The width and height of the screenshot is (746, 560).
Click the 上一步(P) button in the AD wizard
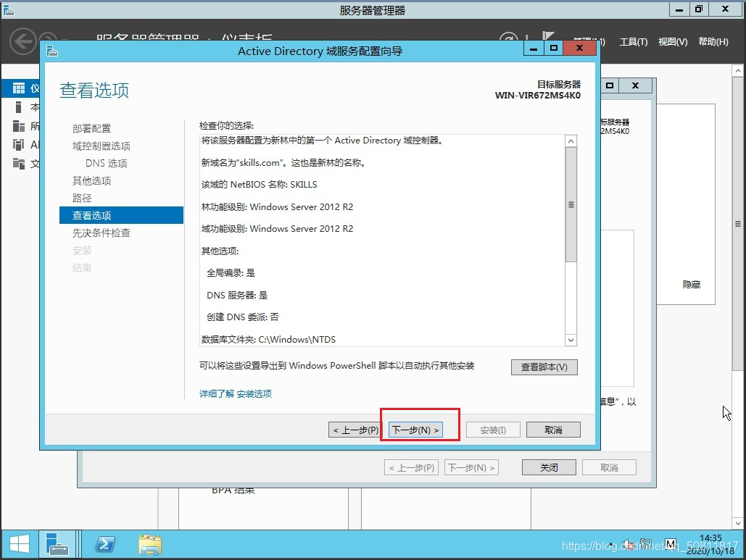click(355, 430)
